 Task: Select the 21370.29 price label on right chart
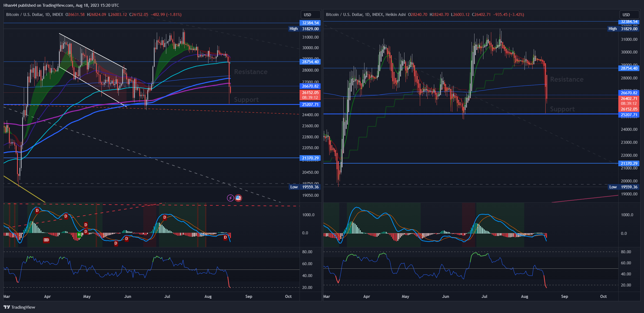pyautogui.click(x=629, y=164)
